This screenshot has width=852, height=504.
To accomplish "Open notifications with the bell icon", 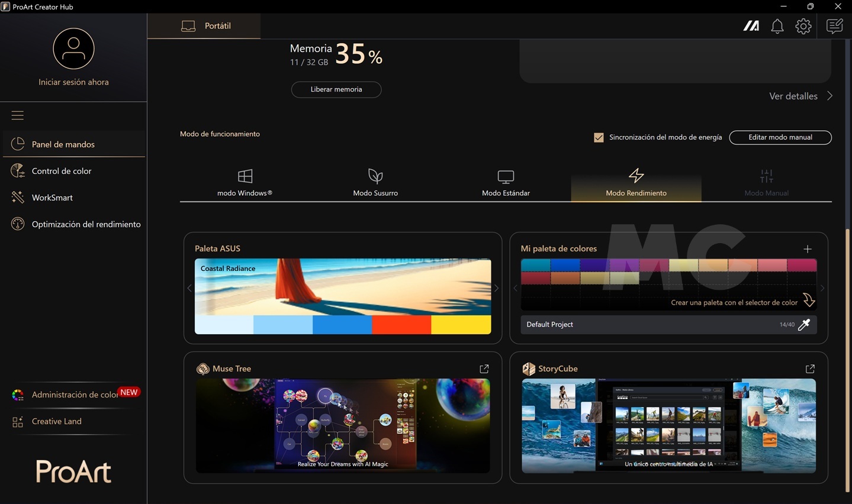I will [777, 26].
